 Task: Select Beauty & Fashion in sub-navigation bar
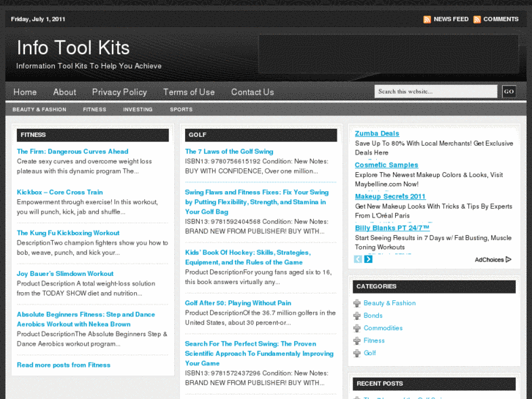[x=40, y=109]
